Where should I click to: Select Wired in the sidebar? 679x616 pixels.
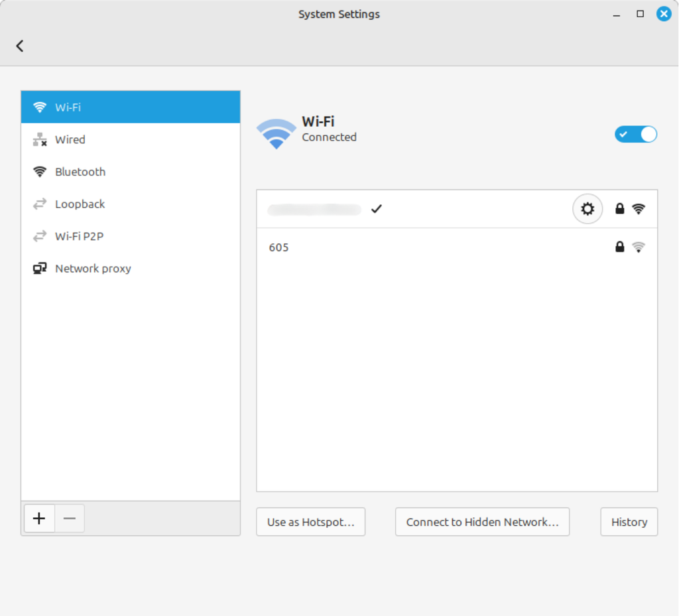tap(131, 139)
